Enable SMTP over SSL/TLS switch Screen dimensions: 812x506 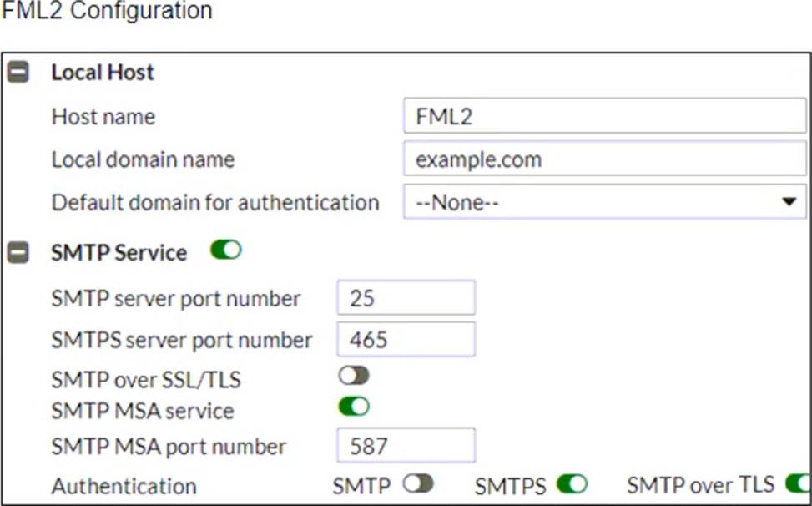(354, 376)
